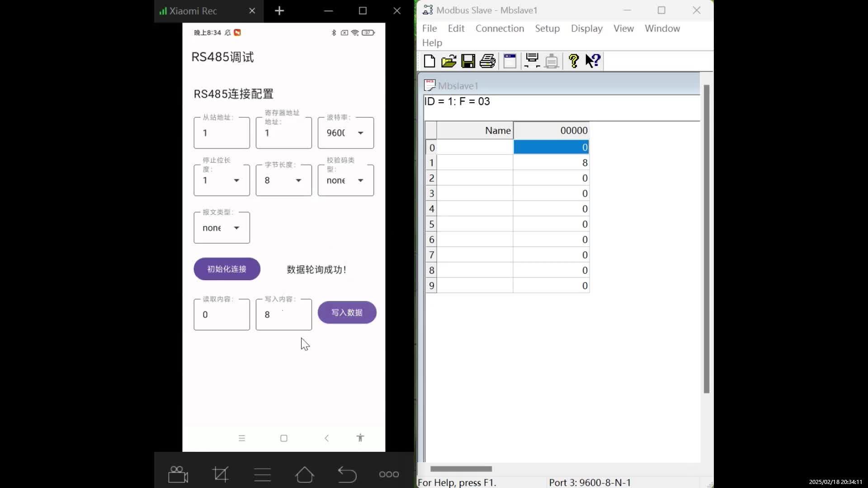Select the 写入内容 input field
Image resolution: width=868 pixels, height=488 pixels.
(x=283, y=314)
